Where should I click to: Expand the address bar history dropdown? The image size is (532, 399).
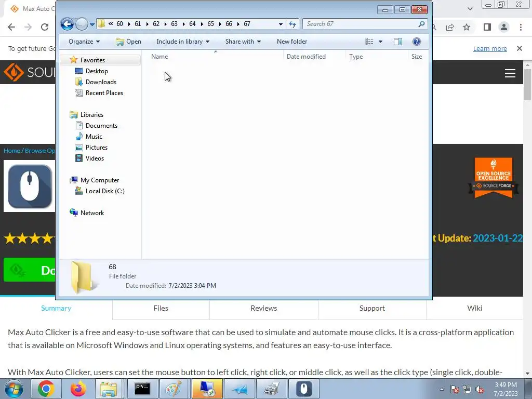coord(281,24)
